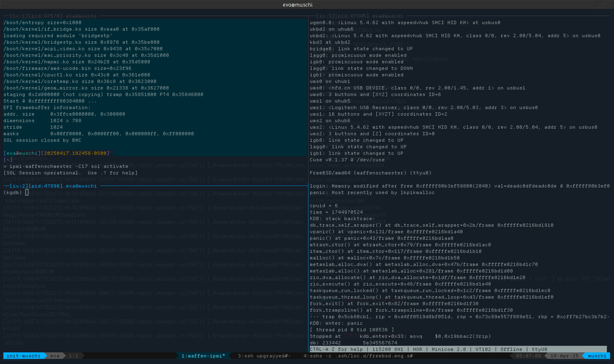Image resolution: width=614 pixels, height=364 pixels.
Task: Click the 'KDB: stack backtrace:' line
Action: pyautogui.click(x=343, y=219)
